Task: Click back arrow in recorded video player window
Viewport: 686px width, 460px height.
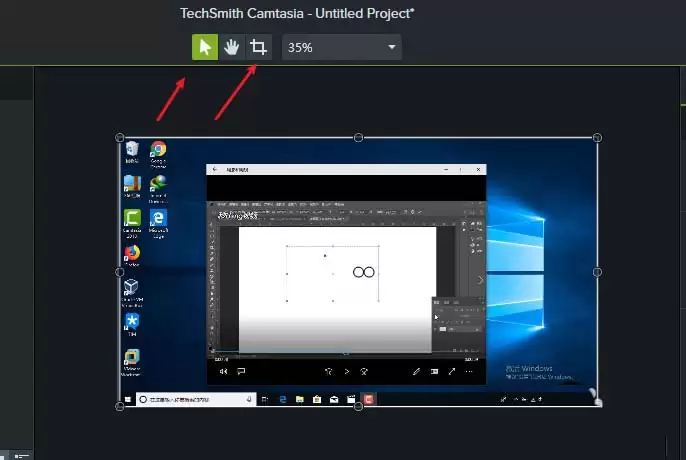Action: tap(215, 169)
